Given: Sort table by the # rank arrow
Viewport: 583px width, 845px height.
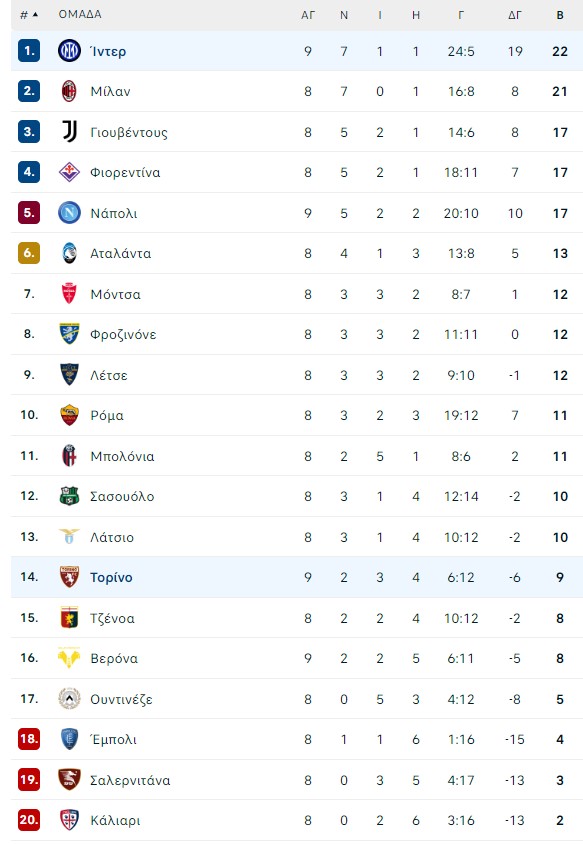Looking at the screenshot, I should tap(29, 15).
